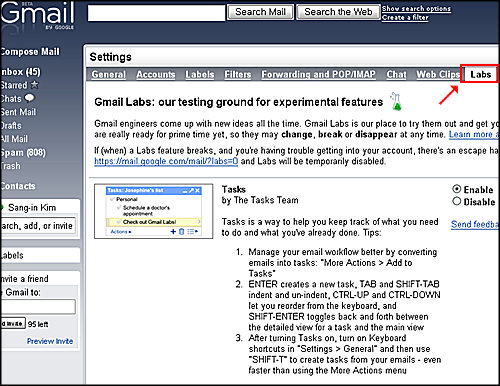This screenshot has width=500, height=386.
Task: Open the Drafts folder
Action: 11,125
